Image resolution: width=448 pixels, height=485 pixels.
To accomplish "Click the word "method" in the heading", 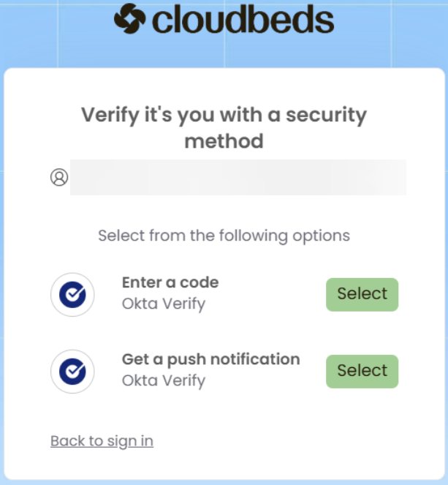I will 224,140.
